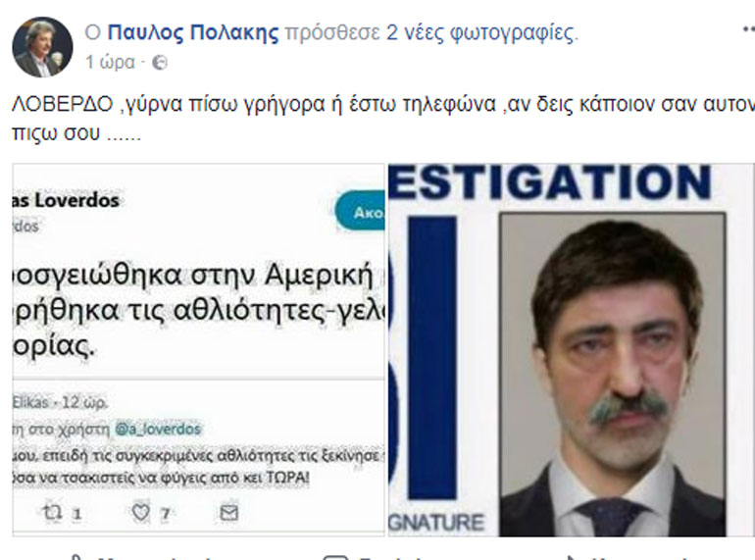The width and height of the screenshot is (755, 560).
Task: Click the '1 ώρα' post timestamp
Action: (x=110, y=62)
